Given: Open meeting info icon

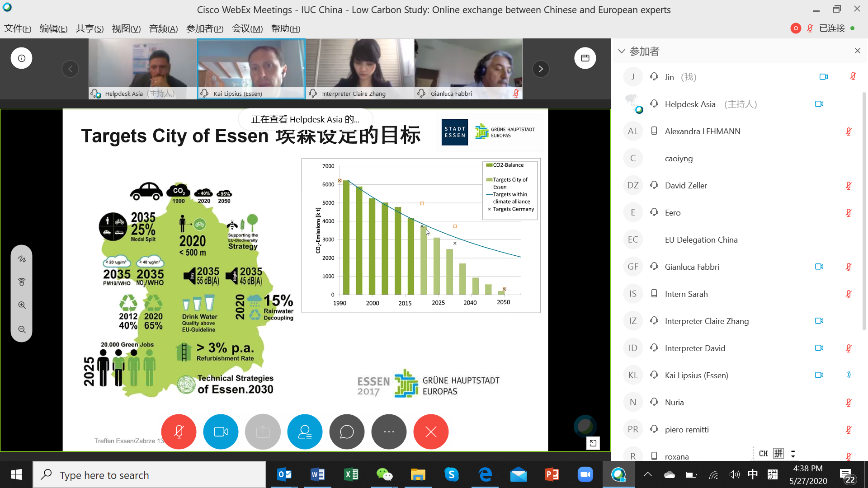Looking at the screenshot, I should (21, 58).
